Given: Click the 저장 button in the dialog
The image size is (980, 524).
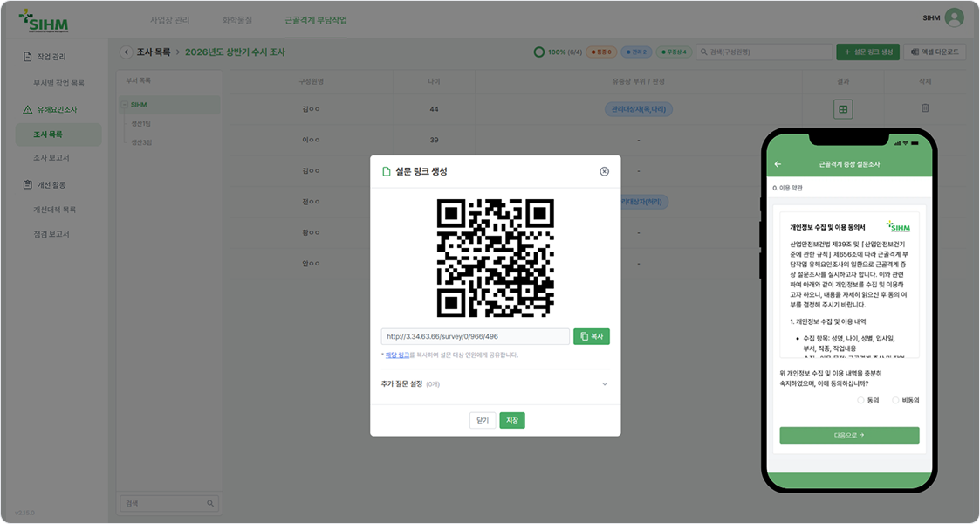Looking at the screenshot, I should (512, 421).
